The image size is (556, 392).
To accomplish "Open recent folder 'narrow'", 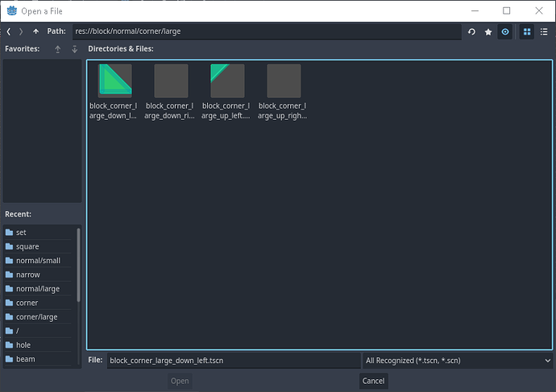I will (x=39, y=274).
